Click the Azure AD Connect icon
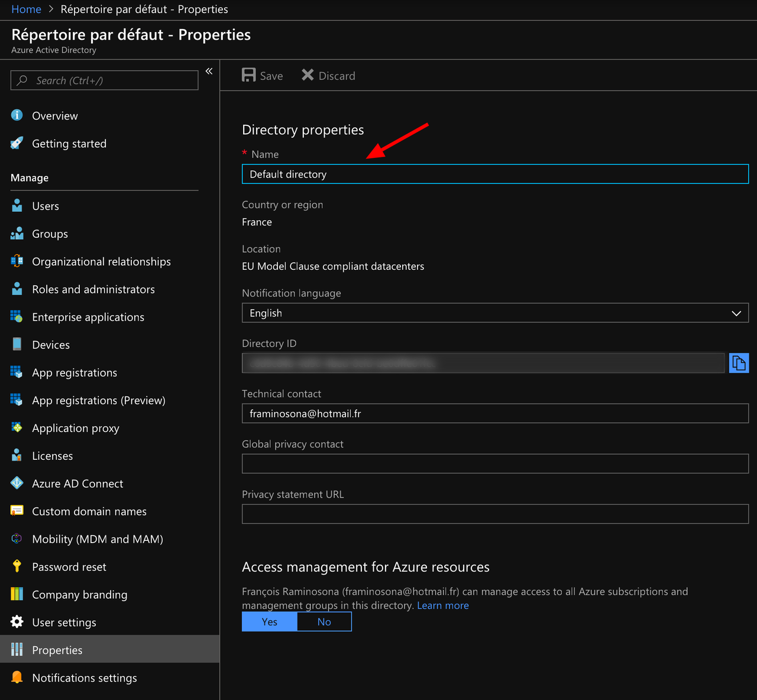Image resolution: width=757 pixels, height=700 pixels. pos(17,483)
